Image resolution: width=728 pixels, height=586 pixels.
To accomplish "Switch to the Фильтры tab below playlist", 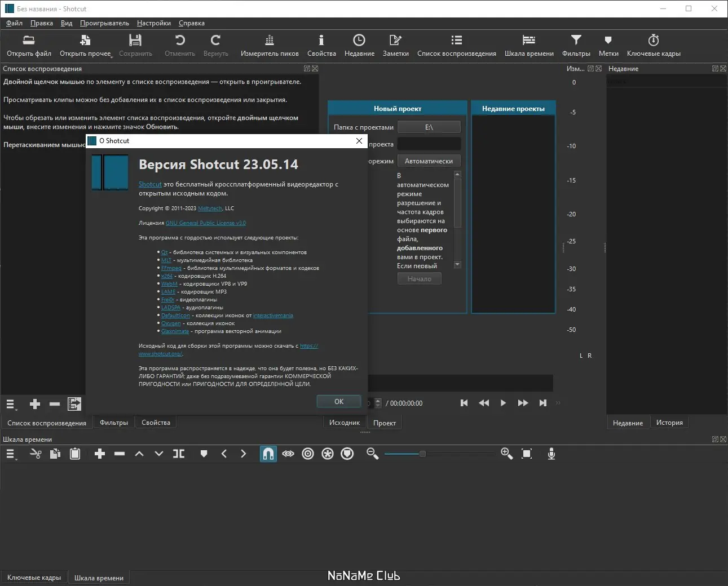I will pos(114,423).
